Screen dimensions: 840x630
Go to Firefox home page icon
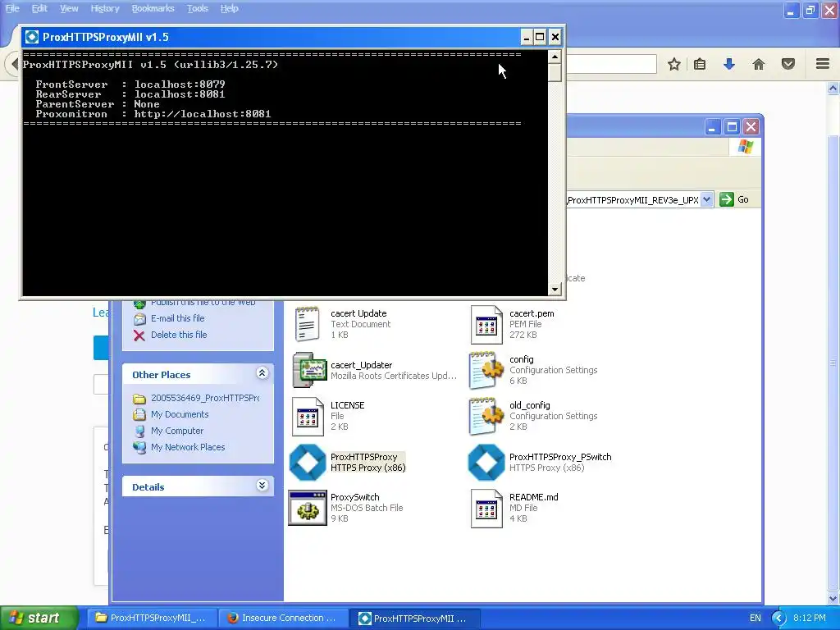click(x=759, y=64)
